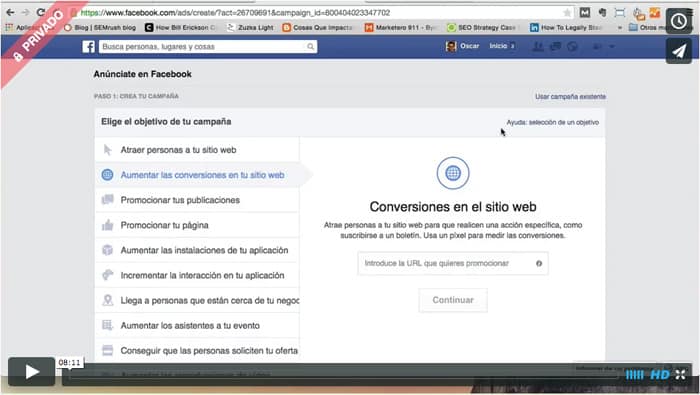Adjust the video volume bars
Viewport: 700px width, 395px height.
pyautogui.click(x=634, y=375)
